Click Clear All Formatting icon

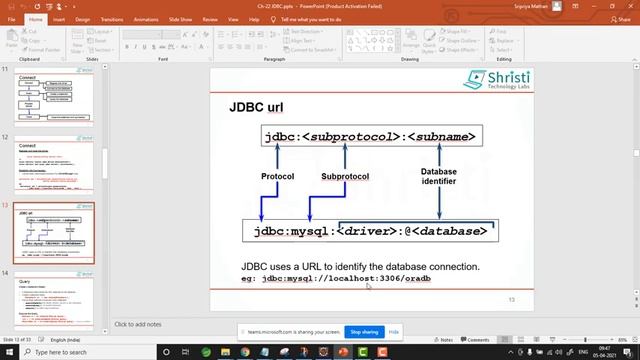[206, 35]
